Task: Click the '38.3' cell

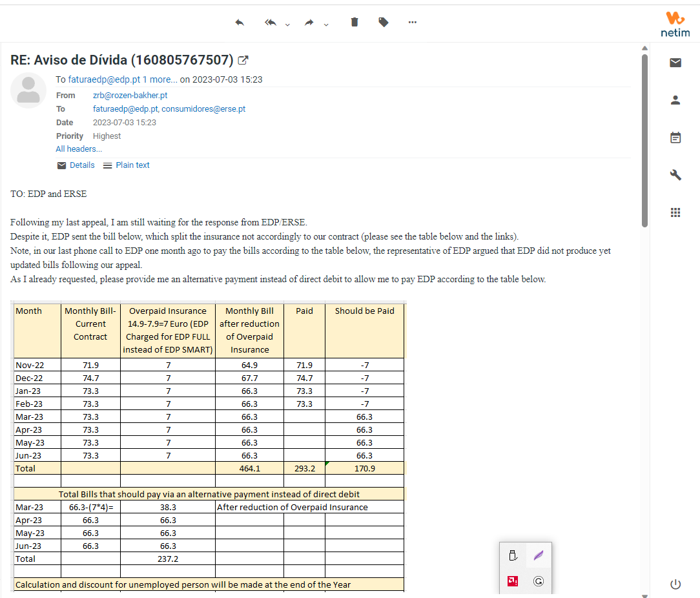Action: pos(168,508)
